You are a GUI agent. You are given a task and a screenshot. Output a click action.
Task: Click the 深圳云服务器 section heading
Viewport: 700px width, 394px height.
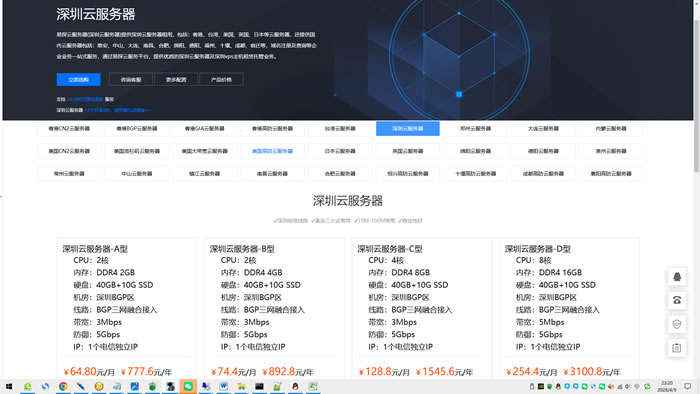[x=348, y=201]
